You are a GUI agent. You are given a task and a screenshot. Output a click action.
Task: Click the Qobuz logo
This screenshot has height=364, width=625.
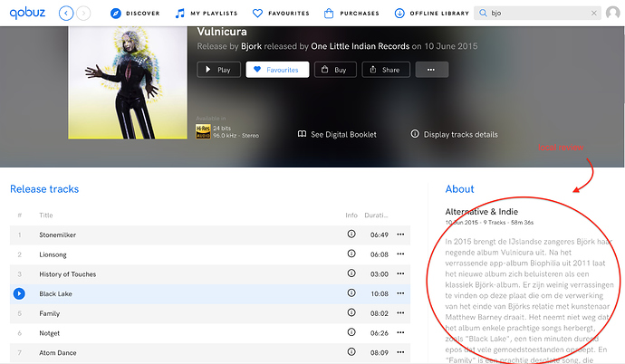[27, 14]
